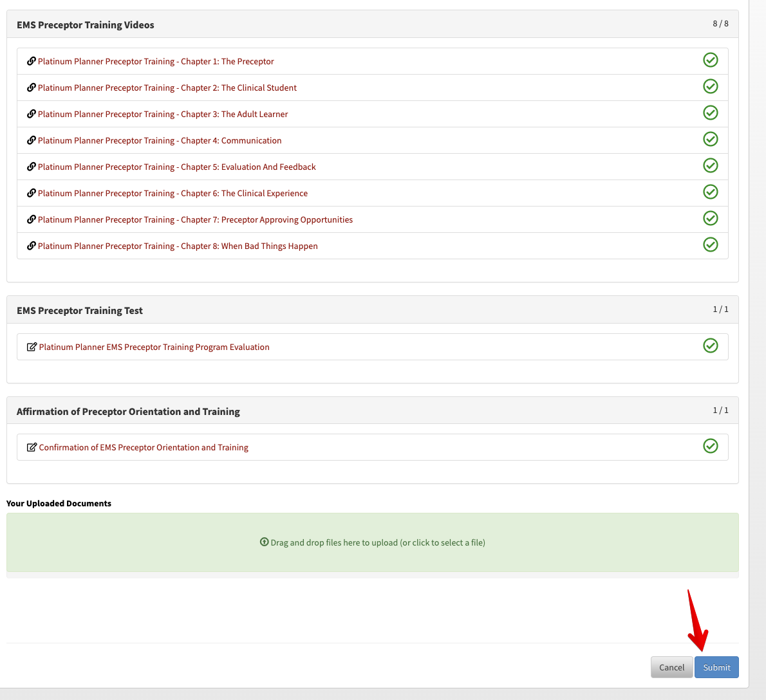Open Confirmation of EMS Preceptor Orientation and Training

[144, 448]
